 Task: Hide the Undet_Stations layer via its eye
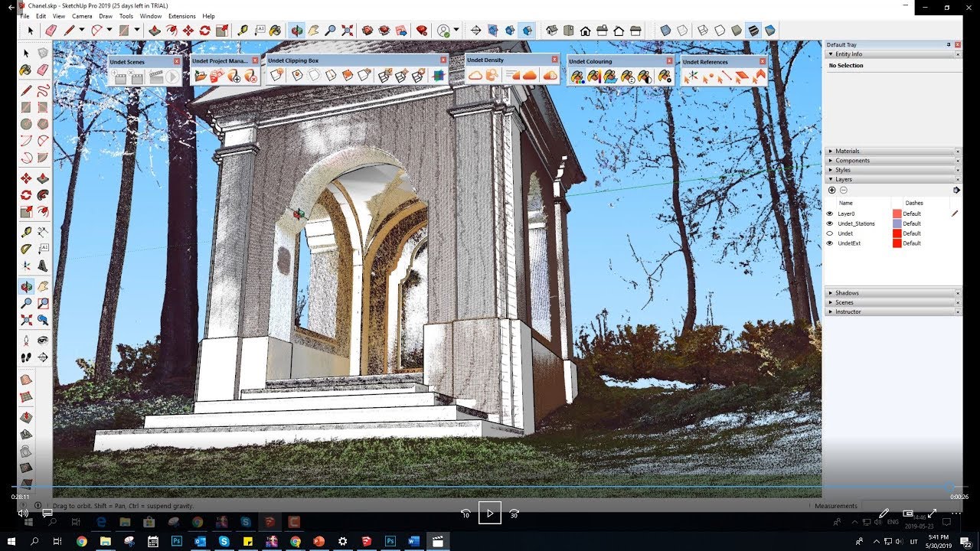click(830, 223)
